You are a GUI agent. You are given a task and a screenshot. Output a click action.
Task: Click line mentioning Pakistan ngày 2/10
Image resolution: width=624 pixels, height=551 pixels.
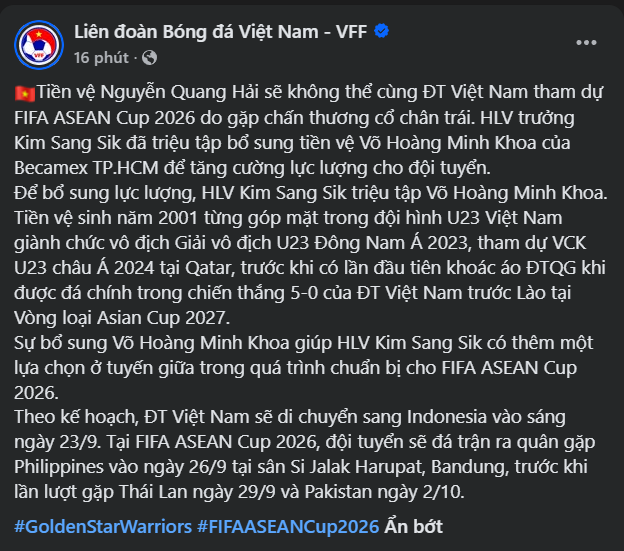(239, 493)
